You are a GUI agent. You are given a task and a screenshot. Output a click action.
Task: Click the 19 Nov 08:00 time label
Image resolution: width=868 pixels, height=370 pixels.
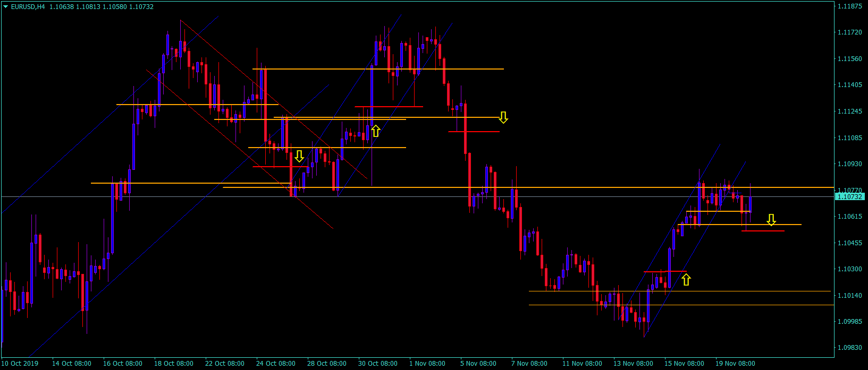736,364
